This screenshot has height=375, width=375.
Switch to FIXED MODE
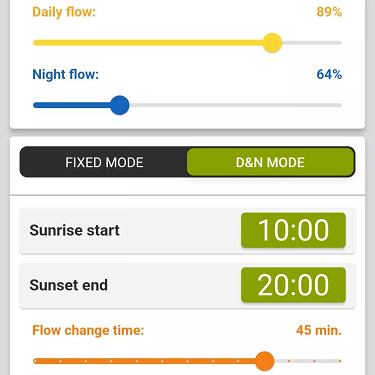click(x=104, y=162)
